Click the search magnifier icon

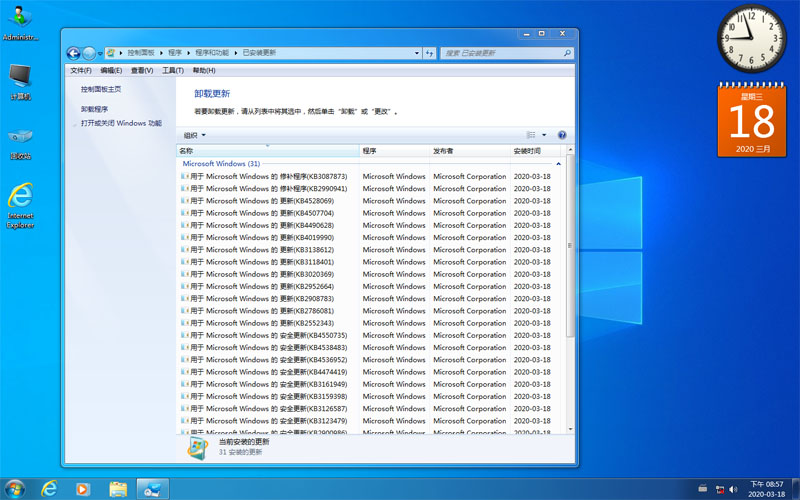tap(567, 53)
